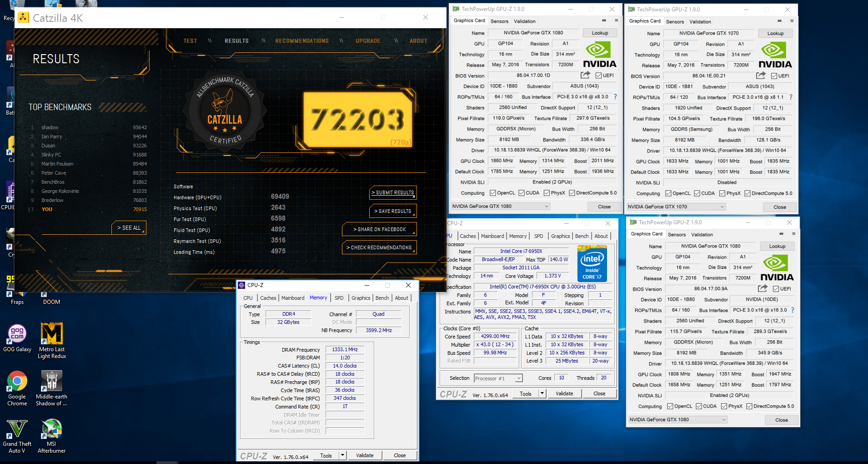The width and height of the screenshot is (868, 464).
Task: Toggle the OpenCL checkbox in the top-left GPU-Z window
Action: point(492,193)
